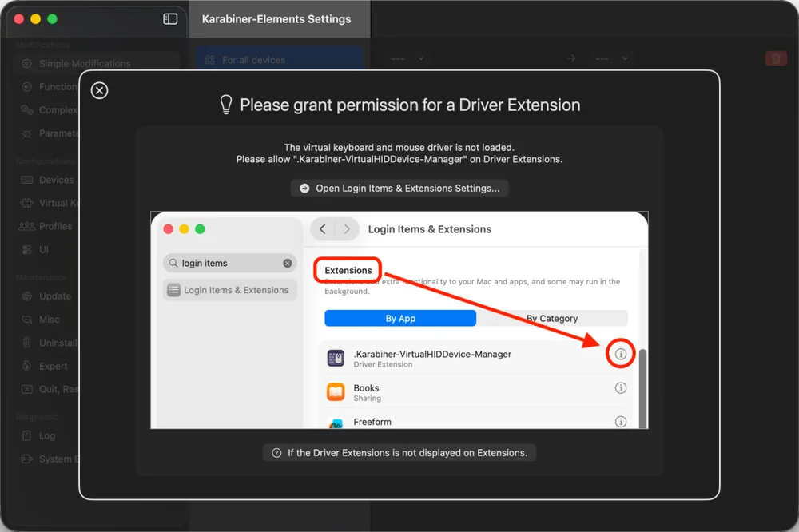Click the red trash delete button
799x532 pixels.
click(x=776, y=58)
